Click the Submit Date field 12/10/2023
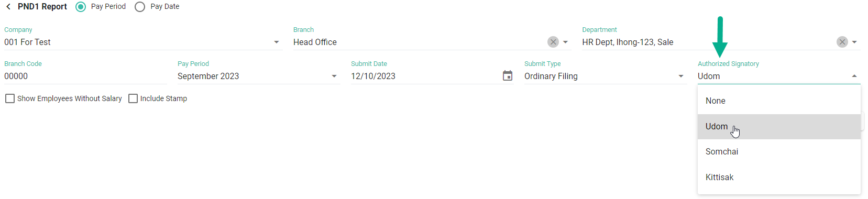 coord(424,76)
